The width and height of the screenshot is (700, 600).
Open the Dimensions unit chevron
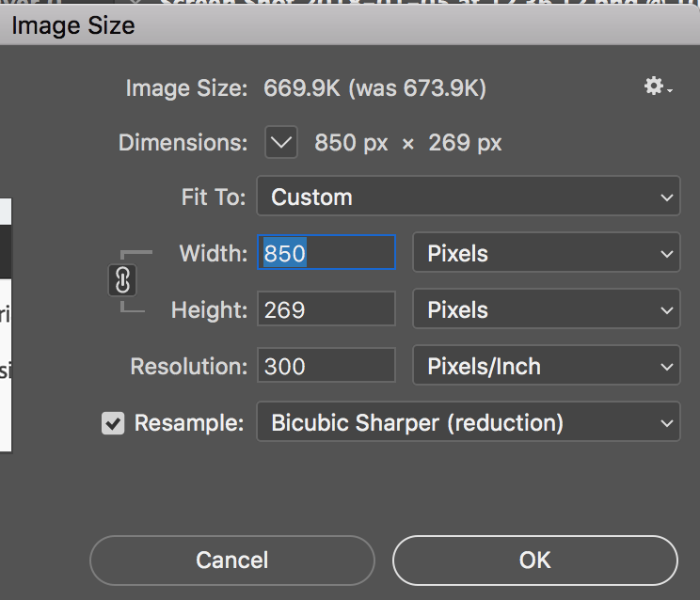click(x=280, y=143)
